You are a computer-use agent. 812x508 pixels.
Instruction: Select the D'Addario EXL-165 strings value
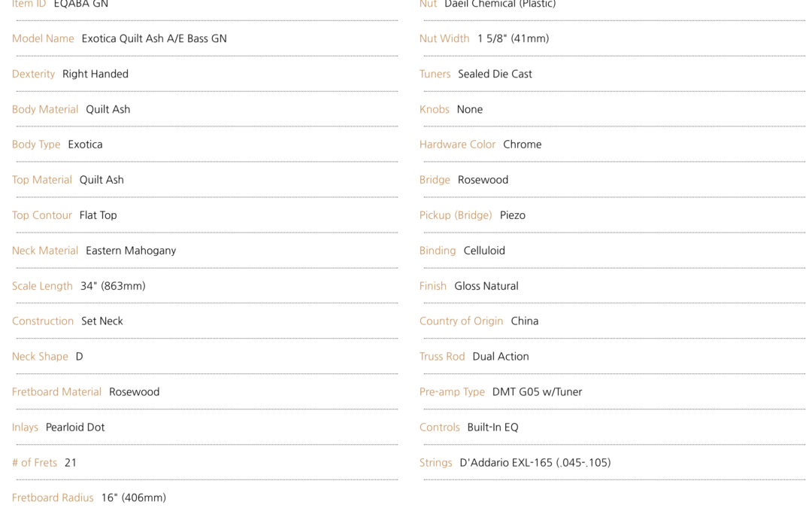pos(535,462)
